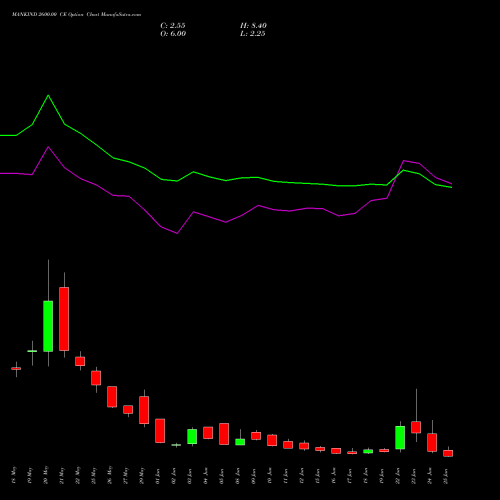Click the close value C: 2.55

[x=173, y=26]
